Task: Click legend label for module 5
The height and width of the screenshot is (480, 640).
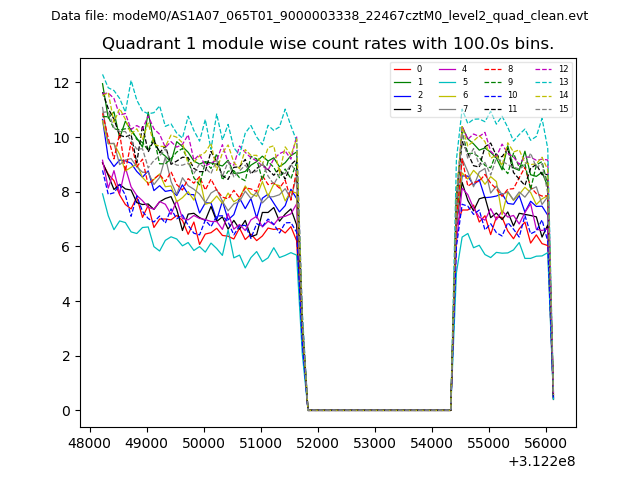Action: (464, 82)
